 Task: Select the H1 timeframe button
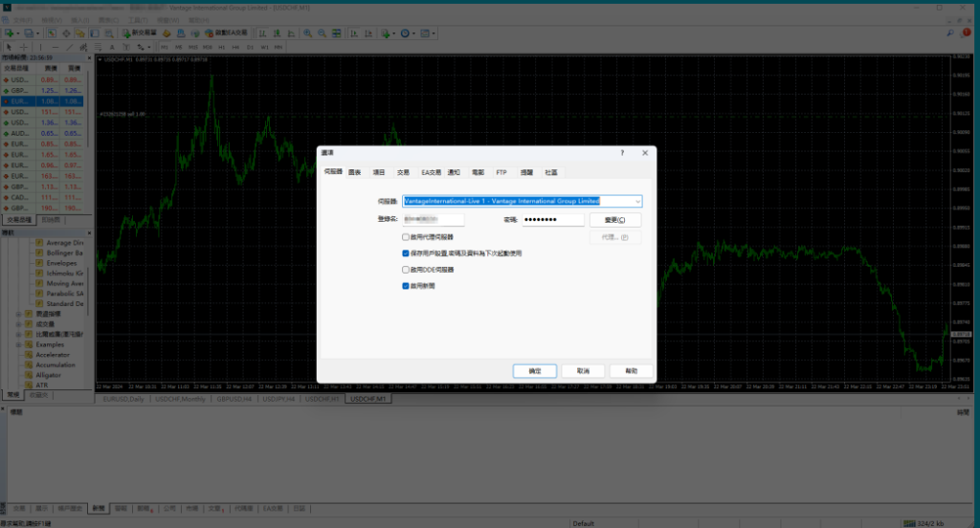click(x=220, y=46)
